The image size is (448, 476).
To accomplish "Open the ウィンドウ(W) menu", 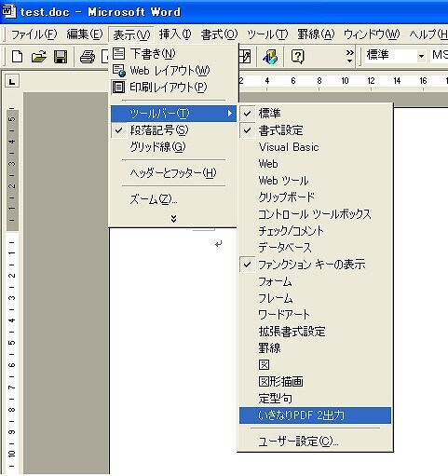I will pyautogui.click(x=372, y=34).
